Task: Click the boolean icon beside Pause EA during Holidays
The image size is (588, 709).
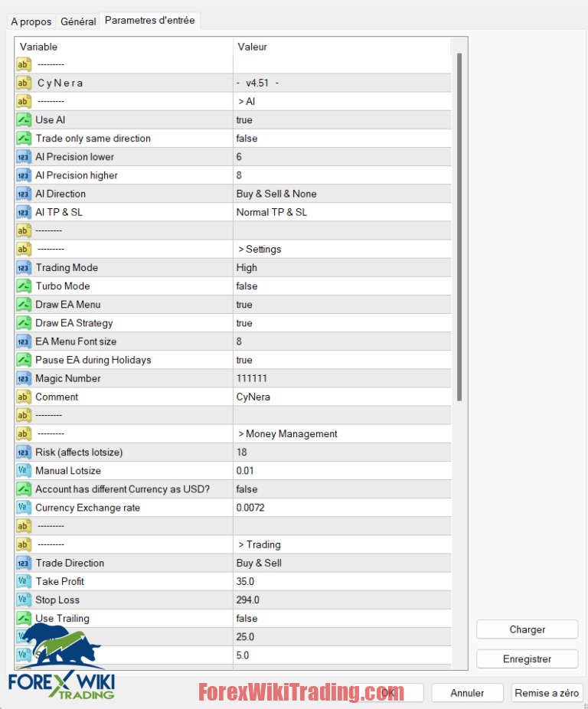Action: coord(24,360)
